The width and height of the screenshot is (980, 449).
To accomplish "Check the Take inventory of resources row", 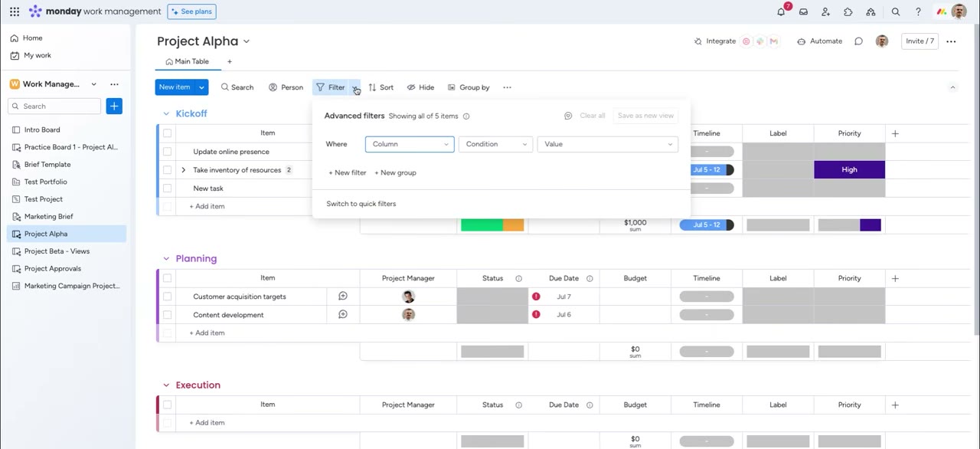I will tap(167, 170).
